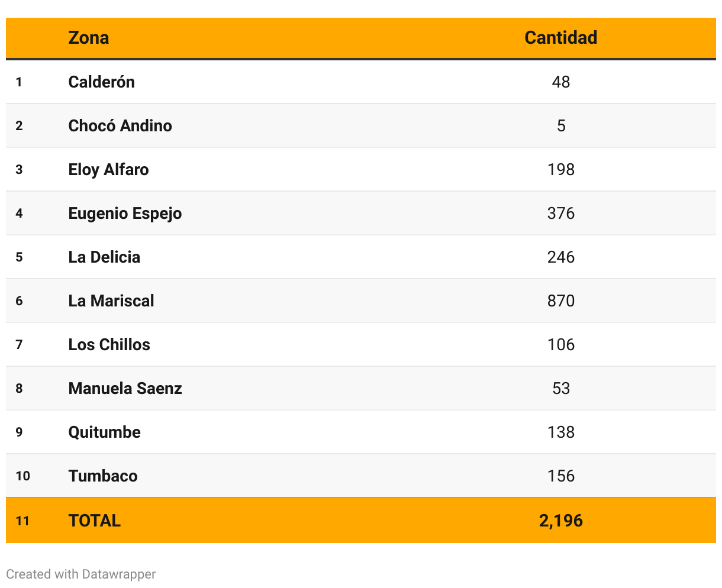This screenshot has height=588, width=722.
Task: Click the Los Chillos zone name
Action: (x=109, y=344)
